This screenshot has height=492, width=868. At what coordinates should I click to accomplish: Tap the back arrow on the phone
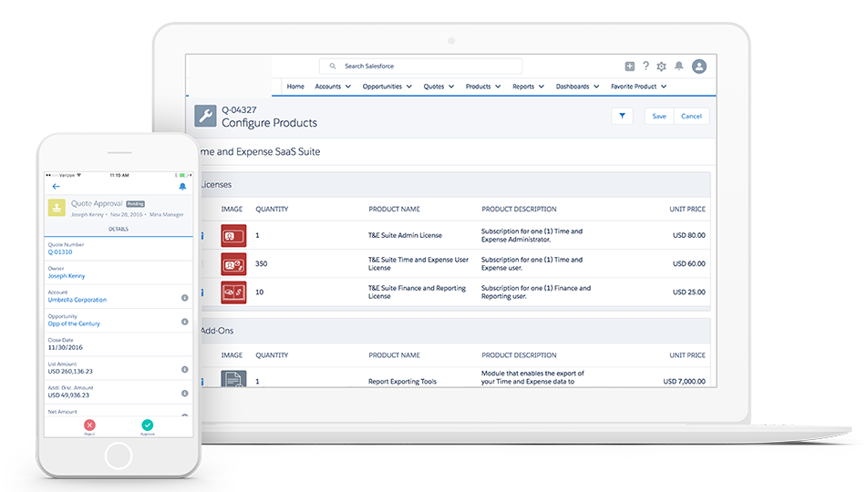tap(56, 187)
